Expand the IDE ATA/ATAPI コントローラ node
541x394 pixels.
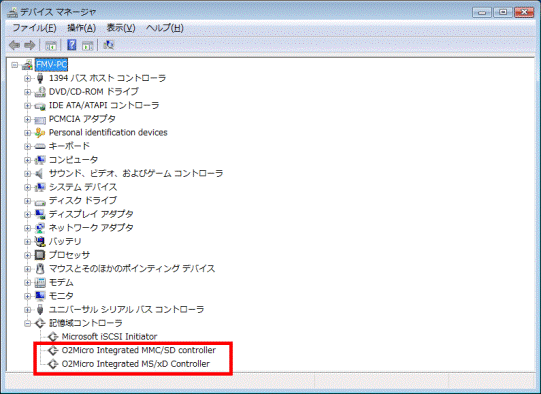pyautogui.click(x=27, y=106)
